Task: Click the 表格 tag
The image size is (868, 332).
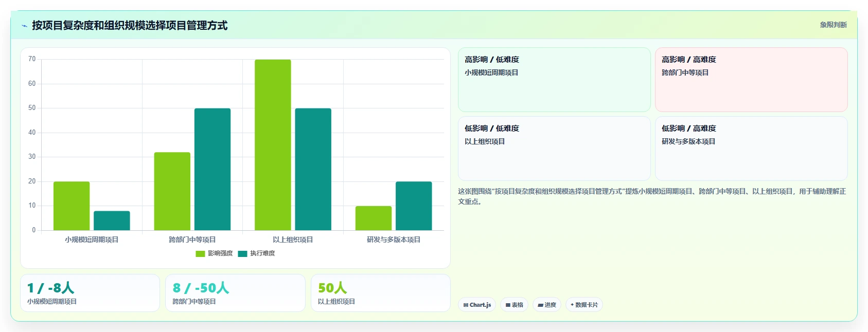Action: coord(514,305)
